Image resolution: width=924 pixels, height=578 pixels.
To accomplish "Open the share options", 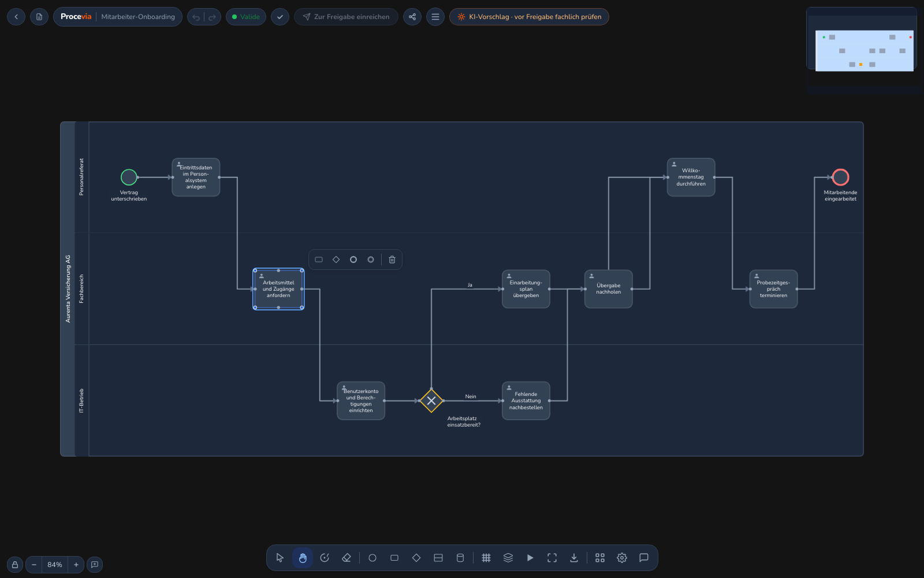I will (412, 17).
